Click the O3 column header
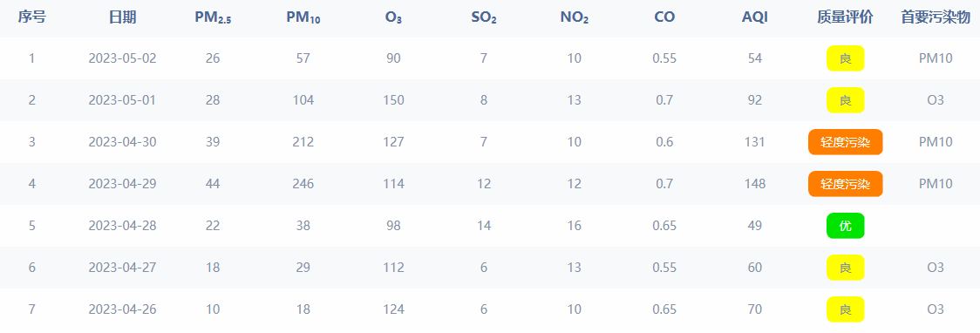This screenshot has width=980, height=333. [x=393, y=18]
